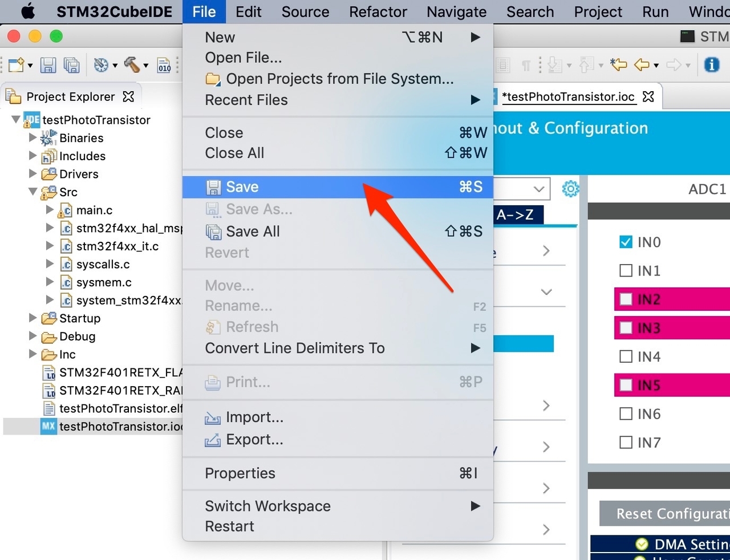Image resolution: width=730 pixels, height=560 pixels.
Task: Check the IN2 checkbox
Action: point(626,299)
